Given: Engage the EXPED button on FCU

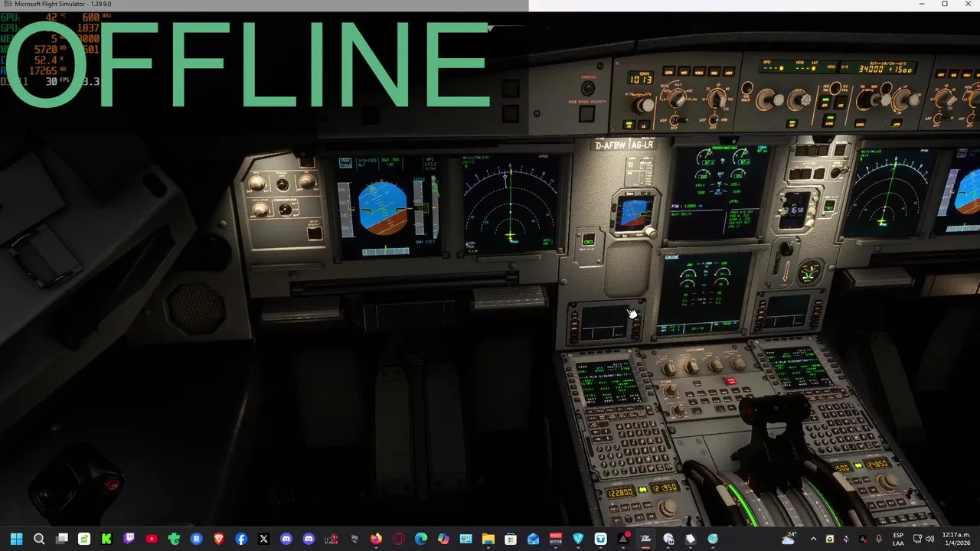Looking at the screenshot, I should pos(860,123).
